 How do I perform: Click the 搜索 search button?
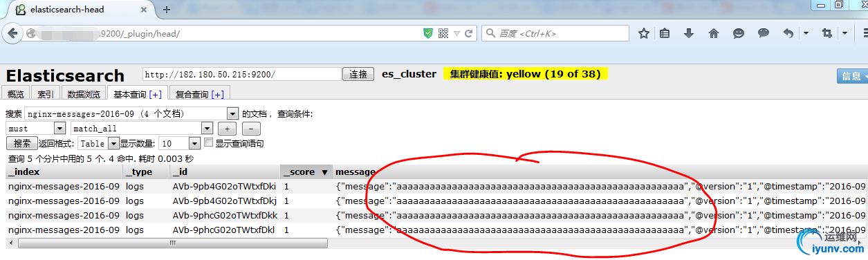22,143
